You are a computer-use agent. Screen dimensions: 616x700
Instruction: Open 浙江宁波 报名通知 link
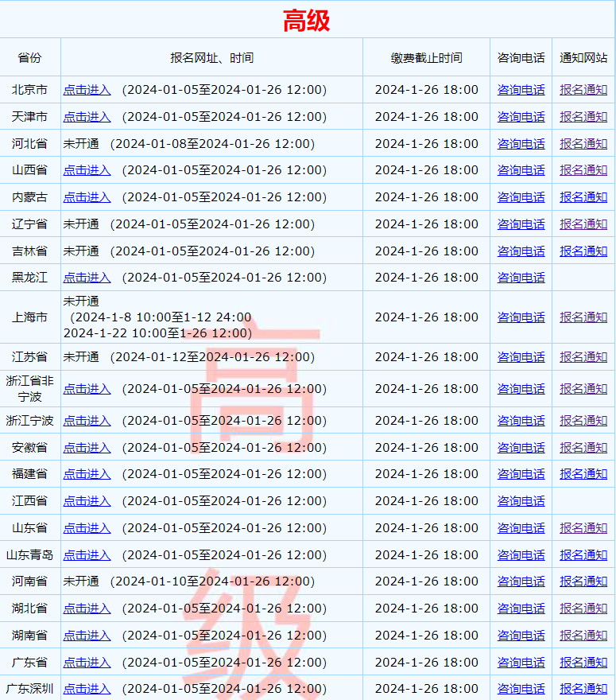pos(583,421)
